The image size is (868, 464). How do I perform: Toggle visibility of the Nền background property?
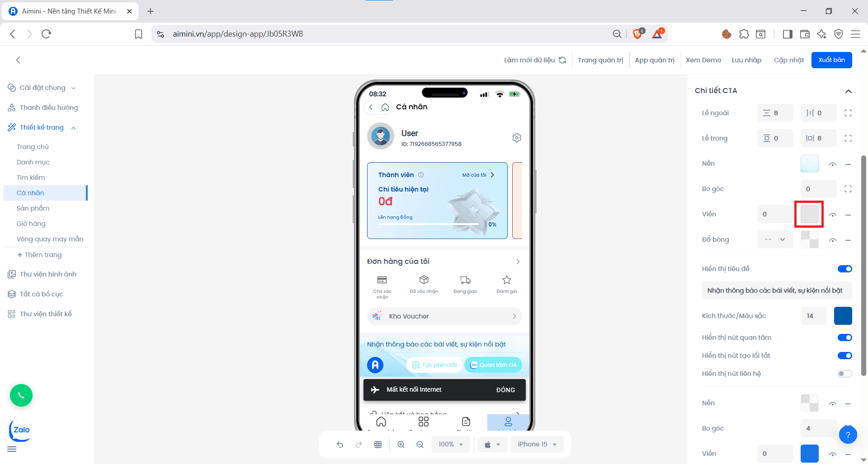(832, 164)
